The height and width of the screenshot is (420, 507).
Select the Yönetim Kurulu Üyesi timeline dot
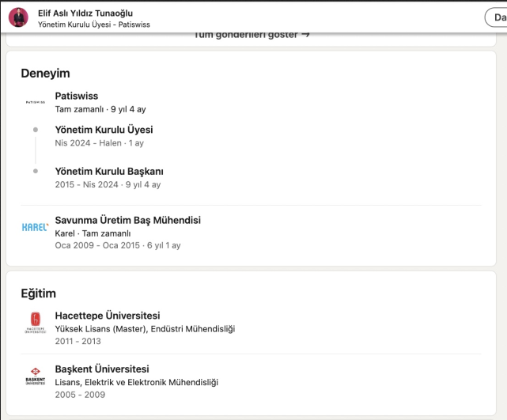click(x=36, y=130)
